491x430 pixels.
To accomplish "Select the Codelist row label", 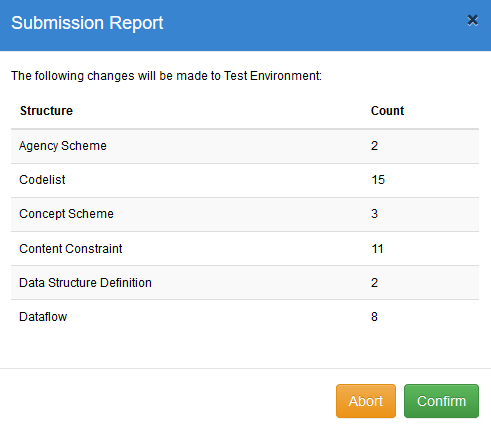I will click(42, 180).
